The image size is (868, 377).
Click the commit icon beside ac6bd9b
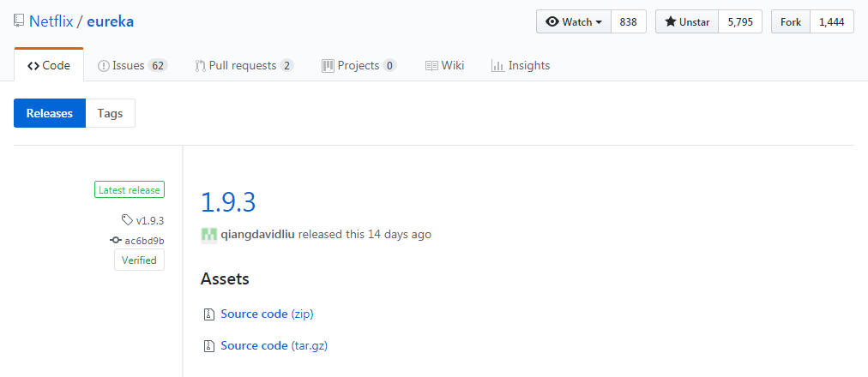(x=116, y=241)
